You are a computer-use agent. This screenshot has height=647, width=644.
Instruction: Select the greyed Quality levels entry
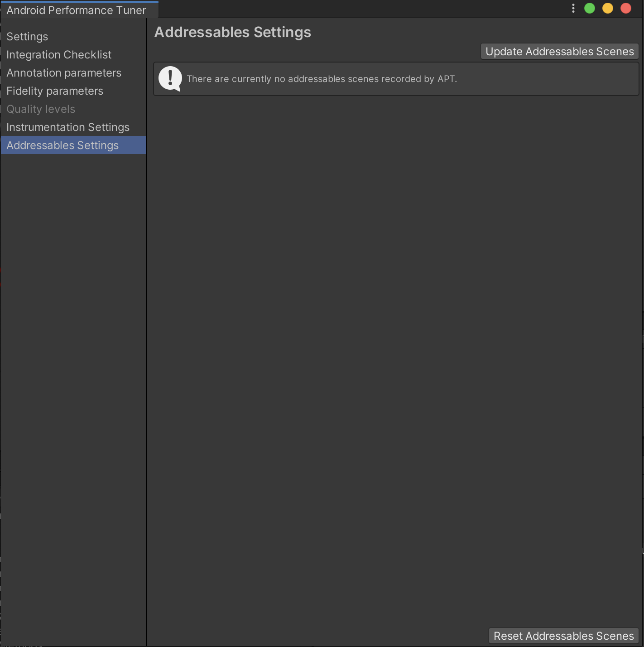point(41,109)
